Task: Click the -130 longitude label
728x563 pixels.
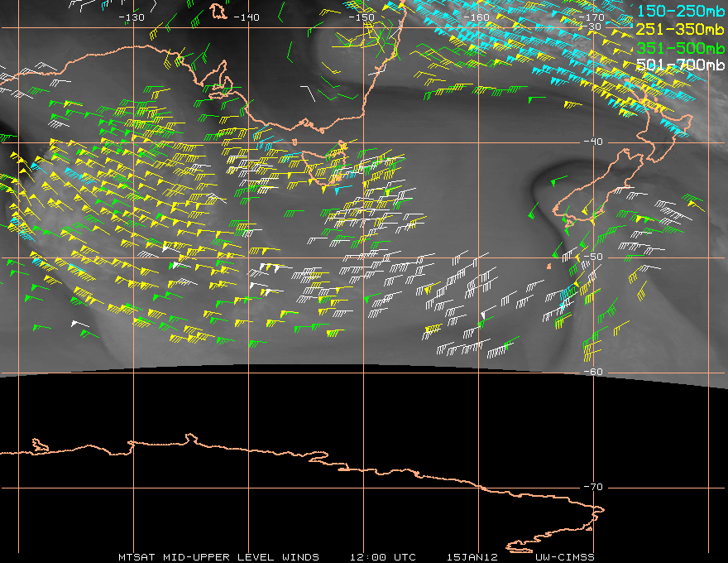Action: (x=132, y=17)
